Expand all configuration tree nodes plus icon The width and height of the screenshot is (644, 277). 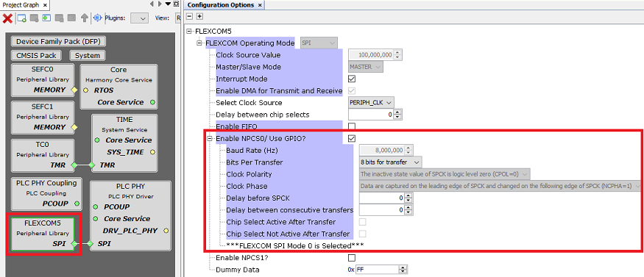(x=199, y=16)
